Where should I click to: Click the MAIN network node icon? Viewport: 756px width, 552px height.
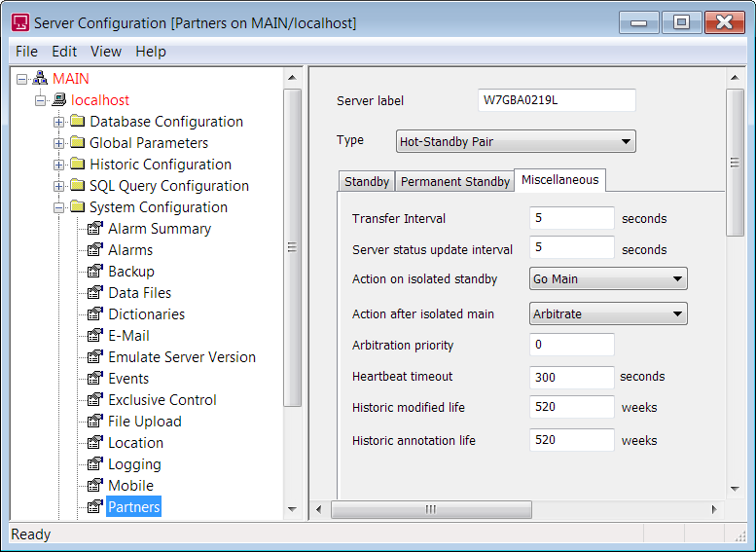click(x=40, y=79)
